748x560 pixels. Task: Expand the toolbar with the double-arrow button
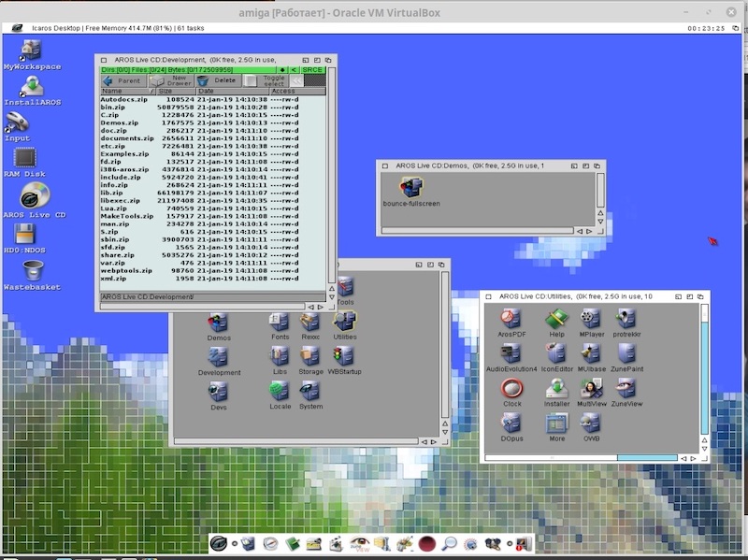[297, 80]
